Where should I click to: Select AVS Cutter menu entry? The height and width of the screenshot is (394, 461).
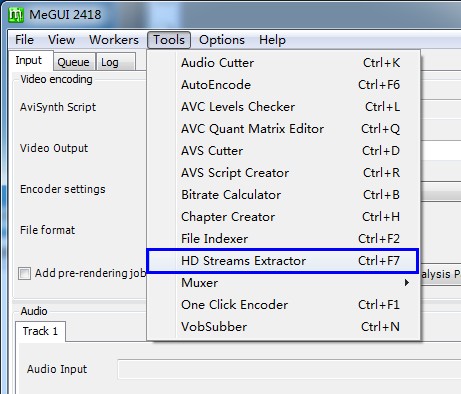[x=283, y=151]
